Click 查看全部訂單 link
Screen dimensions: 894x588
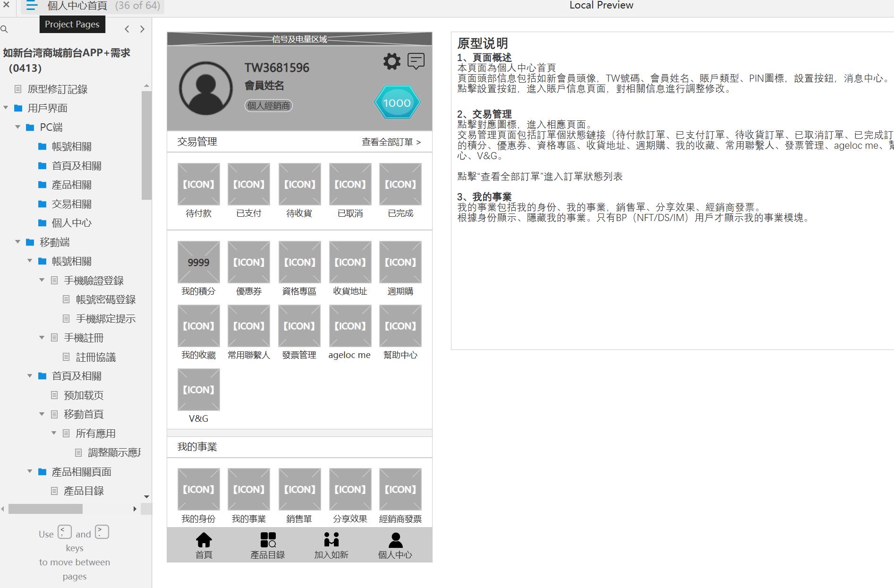point(391,142)
